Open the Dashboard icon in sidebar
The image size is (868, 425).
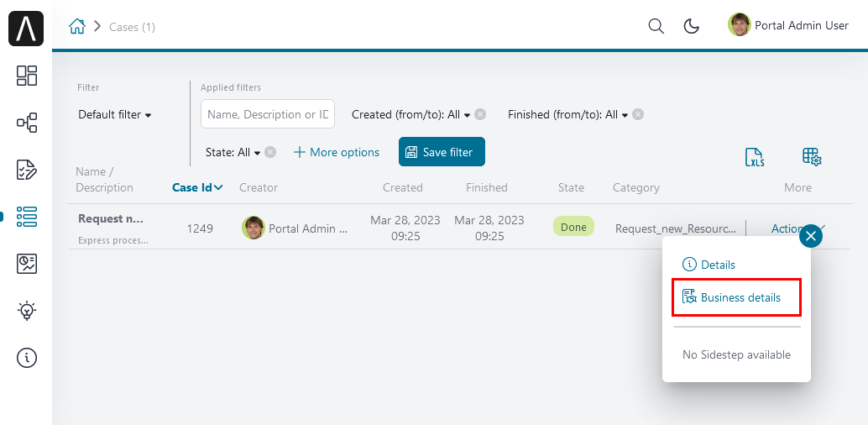click(27, 76)
